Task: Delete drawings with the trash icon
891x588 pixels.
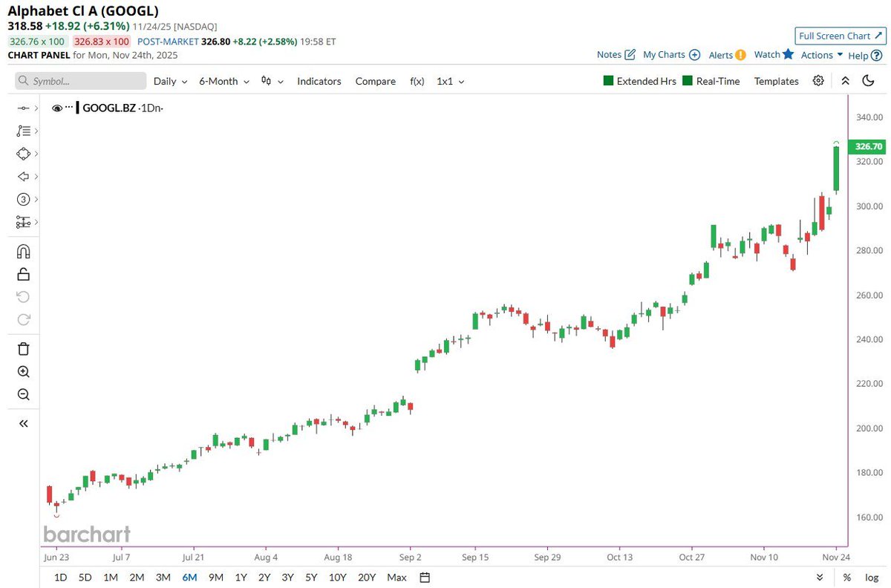Action: [23, 349]
